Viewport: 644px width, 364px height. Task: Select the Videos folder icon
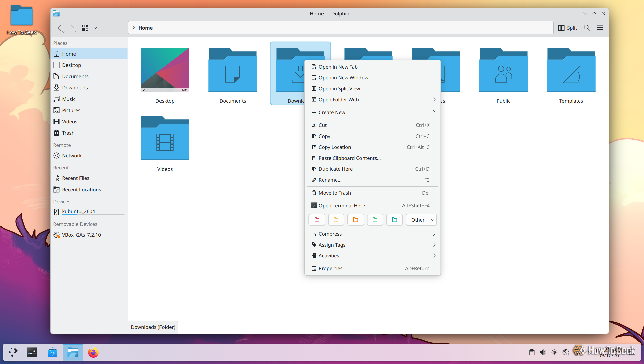click(165, 138)
